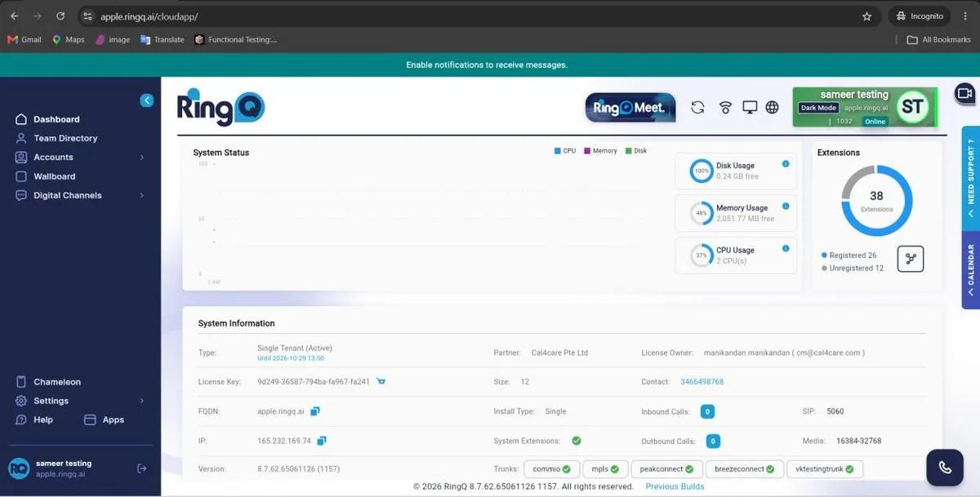Open the Previous Builds link
This screenshot has width=980, height=497.
pyautogui.click(x=675, y=486)
